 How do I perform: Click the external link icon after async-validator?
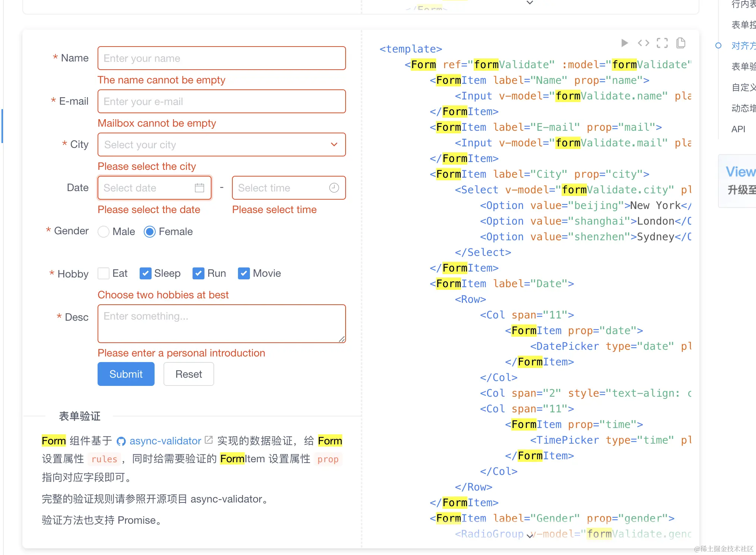(209, 440)
